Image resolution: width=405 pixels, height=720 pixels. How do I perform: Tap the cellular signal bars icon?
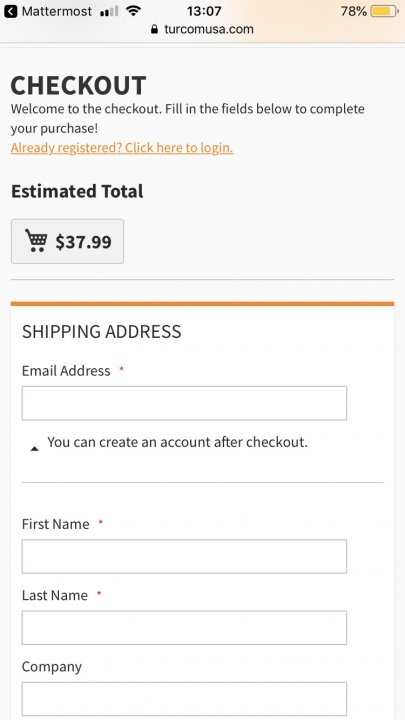pos(109,11)
